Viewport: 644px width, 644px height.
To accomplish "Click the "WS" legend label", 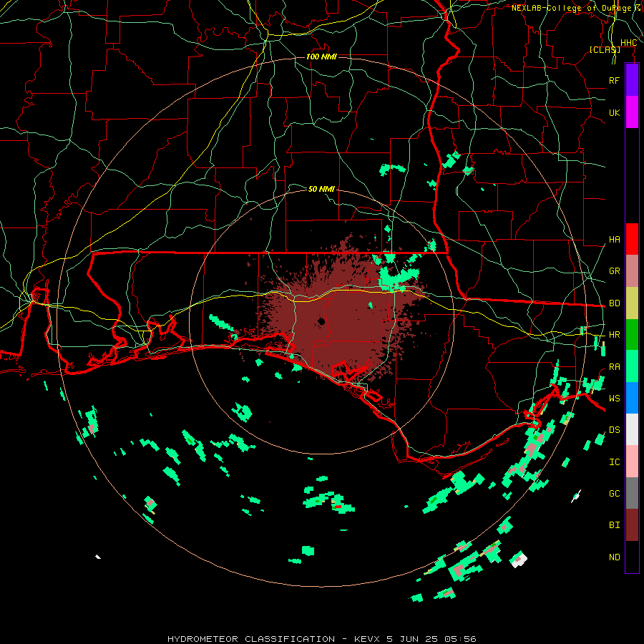I will pos(614,399).
